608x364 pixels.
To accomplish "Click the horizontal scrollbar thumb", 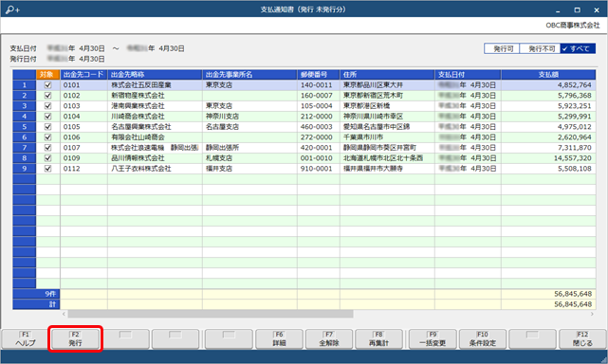I will pos(211,314).
